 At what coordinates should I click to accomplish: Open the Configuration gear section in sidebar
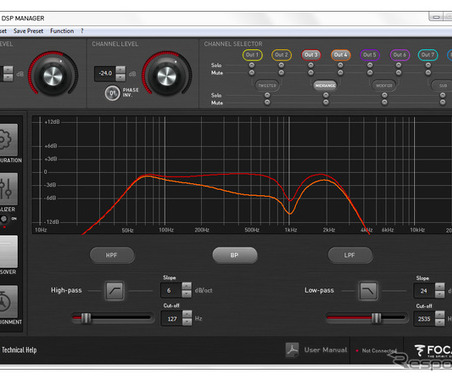(8, 139)
